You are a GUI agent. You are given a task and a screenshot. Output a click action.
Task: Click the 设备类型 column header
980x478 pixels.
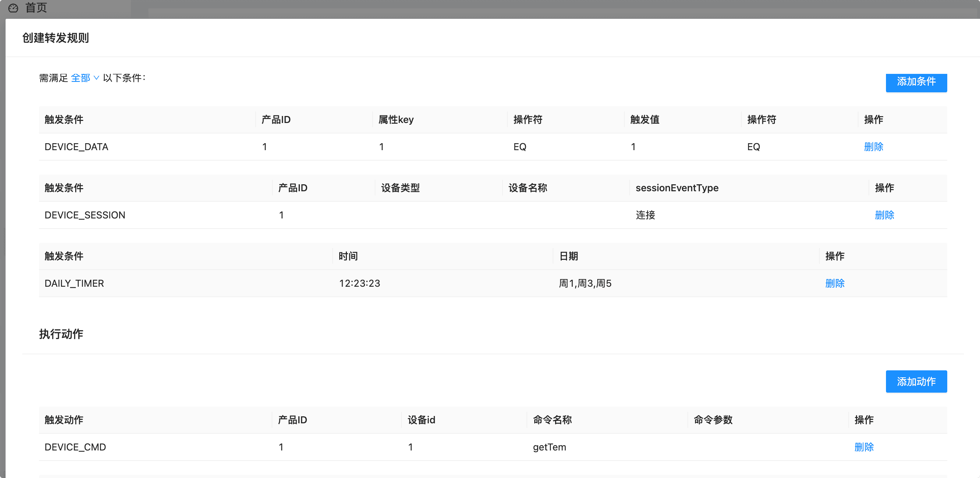(x=400, y=188)
